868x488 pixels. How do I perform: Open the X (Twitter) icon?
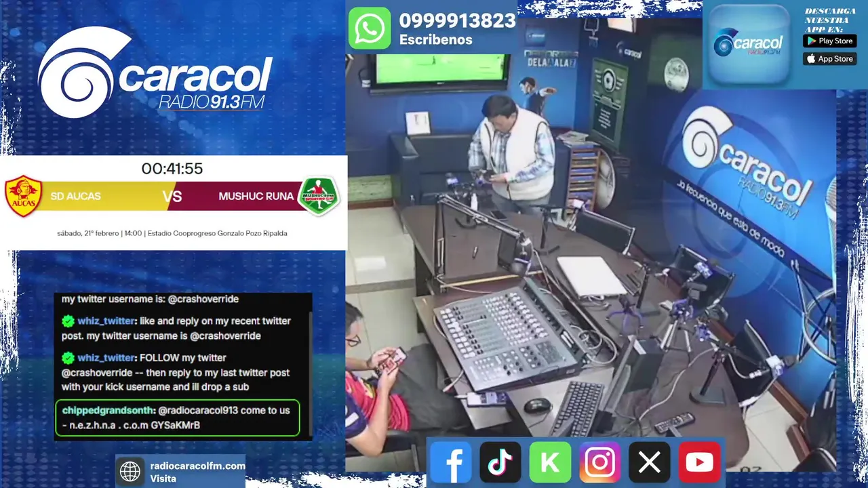coord(650,462)
